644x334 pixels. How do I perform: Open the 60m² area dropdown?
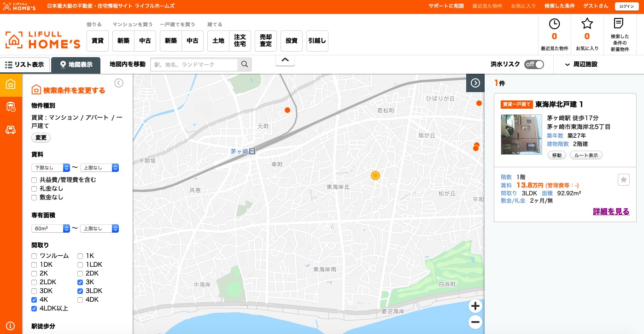50,229
